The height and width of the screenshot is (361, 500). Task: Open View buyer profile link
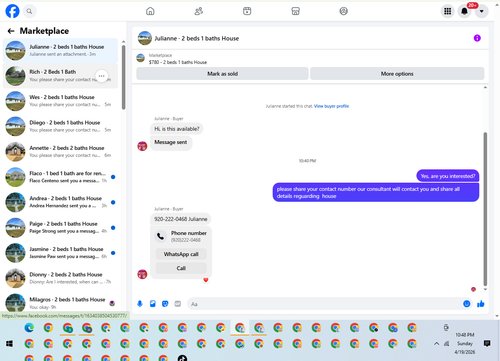(331, 106)
